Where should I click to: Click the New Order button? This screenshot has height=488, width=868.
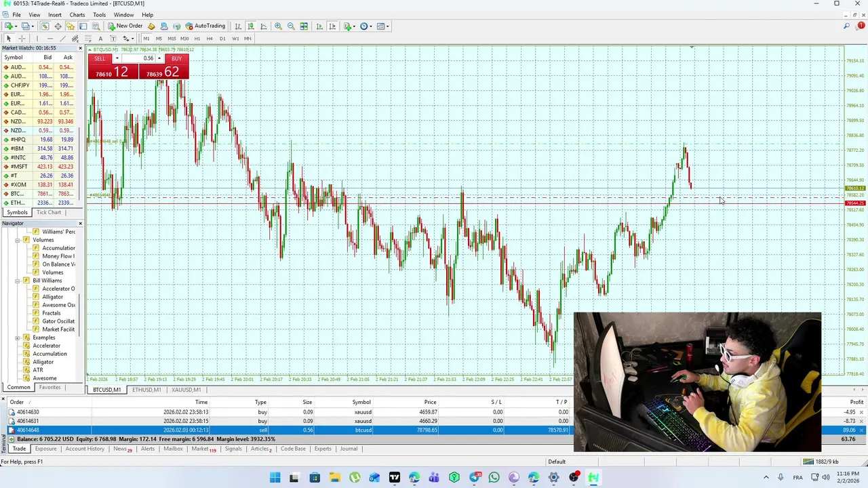(x=125, y=26)
